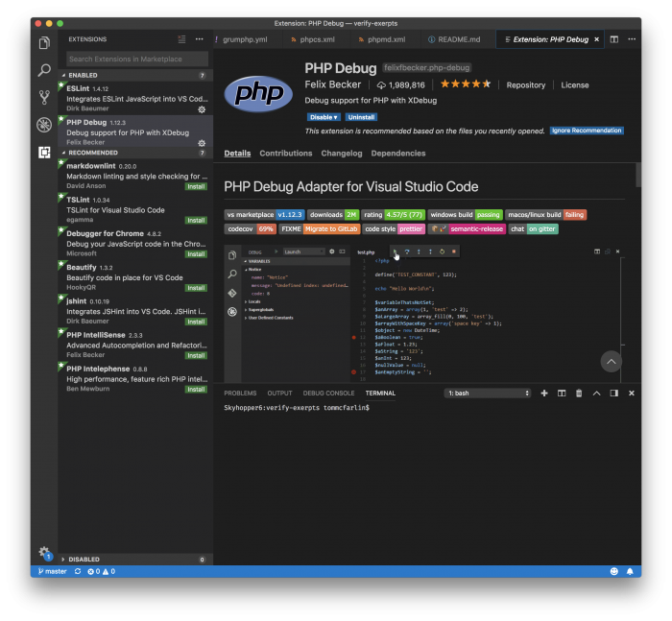Click the five-star rating
Viewport: 672px width, 621px height.
pyautogui.click(x=466, y=84)
